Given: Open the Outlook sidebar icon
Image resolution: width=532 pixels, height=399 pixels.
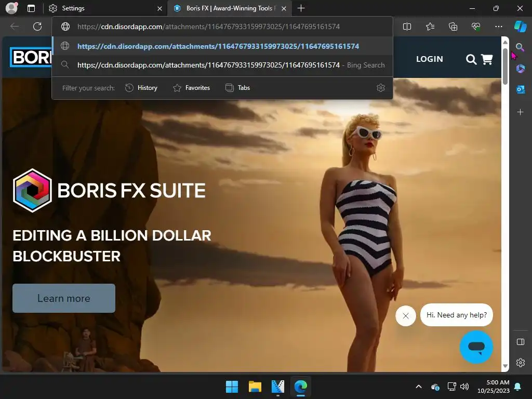Looking at the screenshot, I should coord(521,89).
